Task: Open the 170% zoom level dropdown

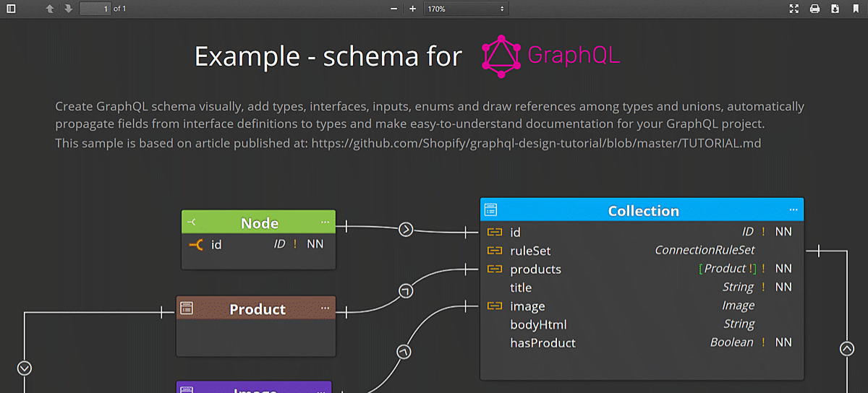Action: click(x=466, y=9)
